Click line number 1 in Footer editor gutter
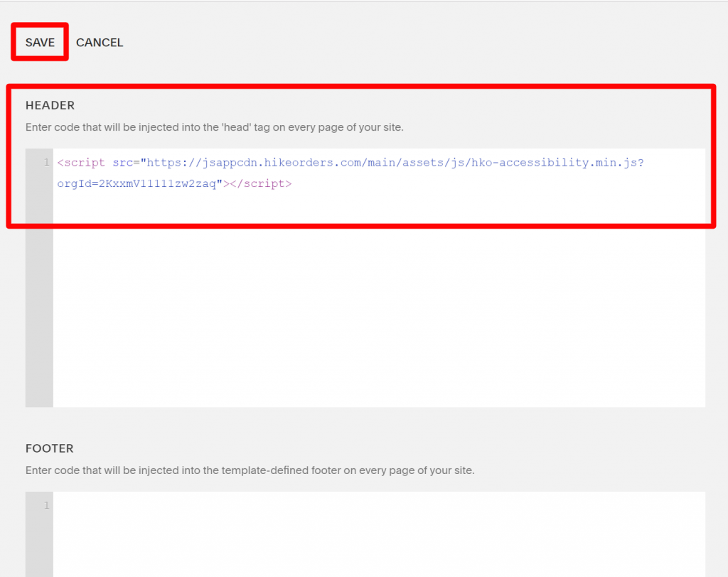 pyautogui.click(x=46, y=505)
